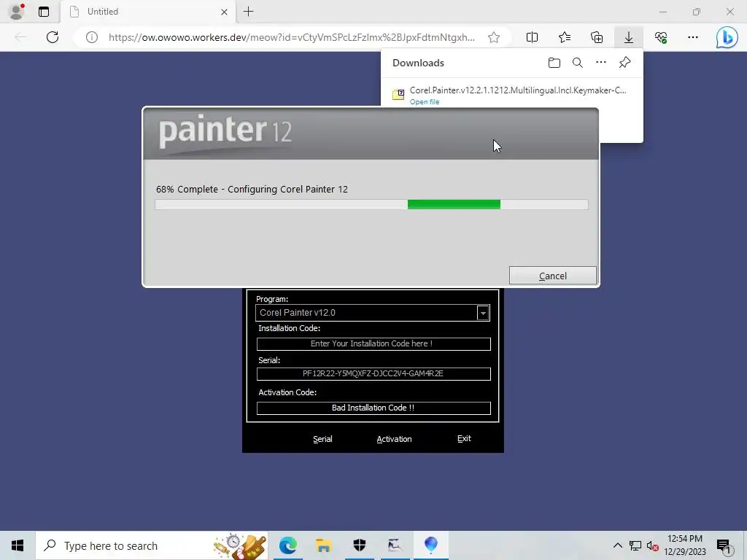The height and width of the screenshot is (560, 747).
Task: Cancel the Painter 12 installation
Action: (x=553, y=276)
